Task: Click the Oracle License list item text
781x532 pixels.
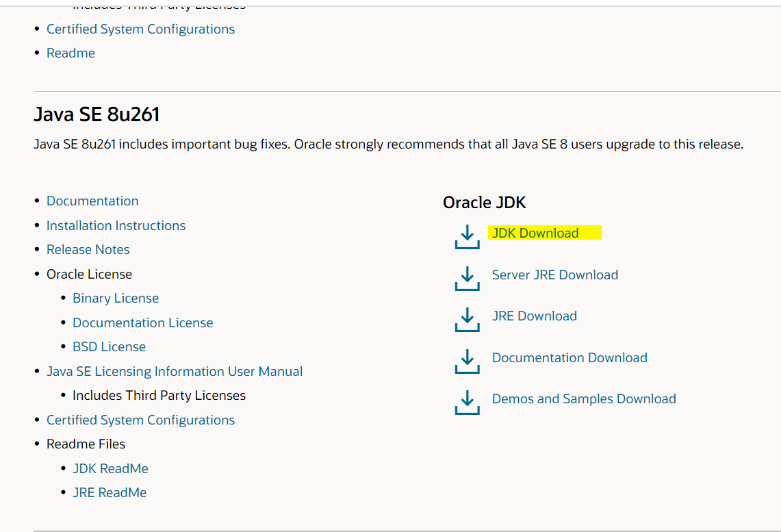Action: pos(89,275)
